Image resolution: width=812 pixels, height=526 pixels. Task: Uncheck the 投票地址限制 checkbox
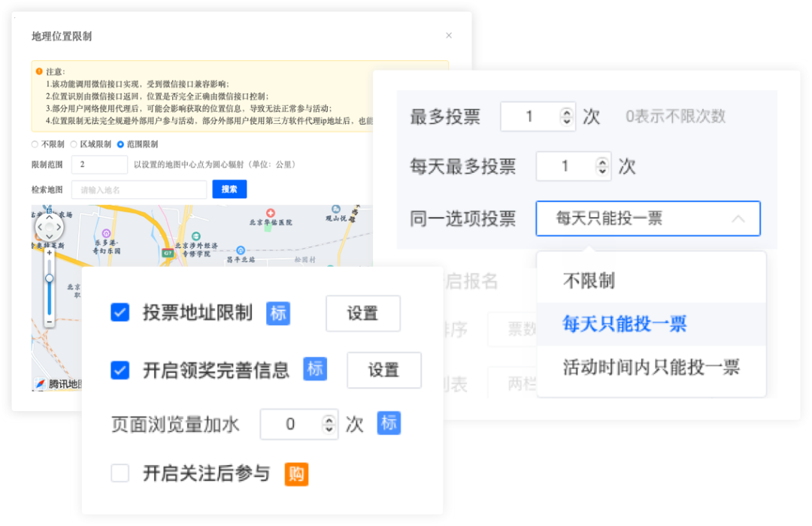120,313
